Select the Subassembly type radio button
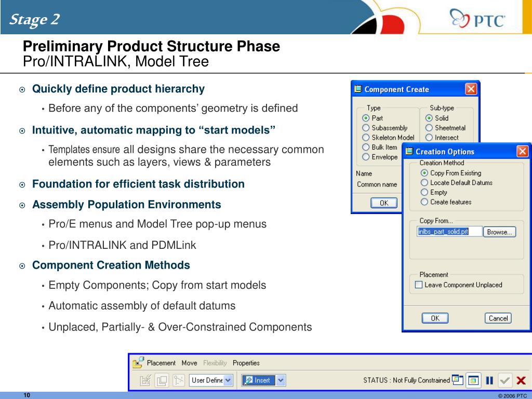 pos(366,128)
